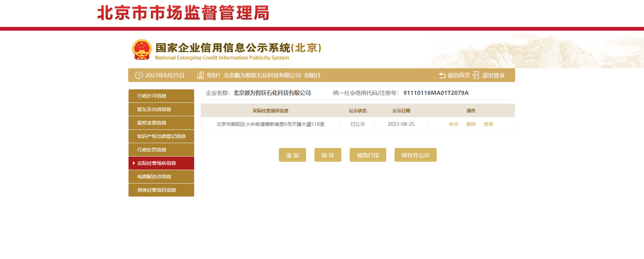Select 股权变更信息 in the sidebar
Screen dimensions: 644x259
pos(161,123)
